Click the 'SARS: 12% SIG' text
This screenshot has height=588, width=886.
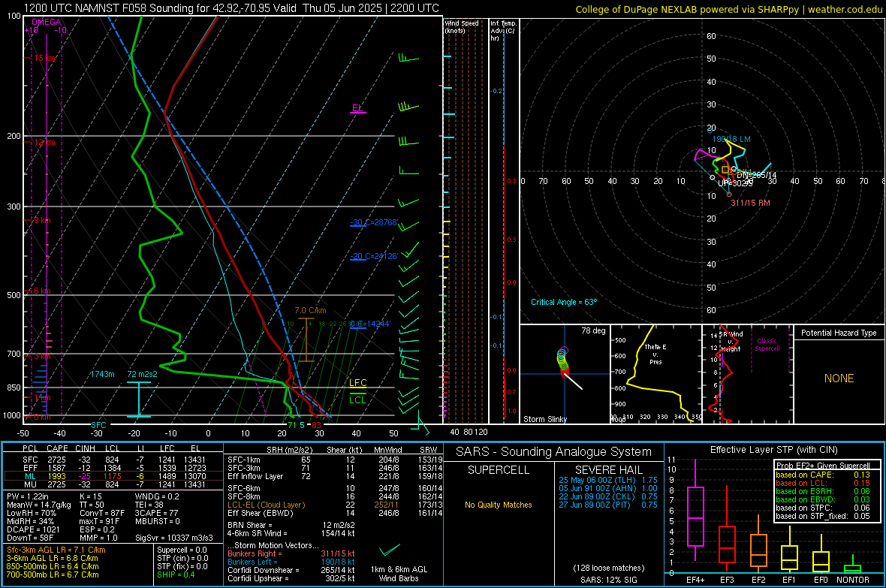click(608, 580)
